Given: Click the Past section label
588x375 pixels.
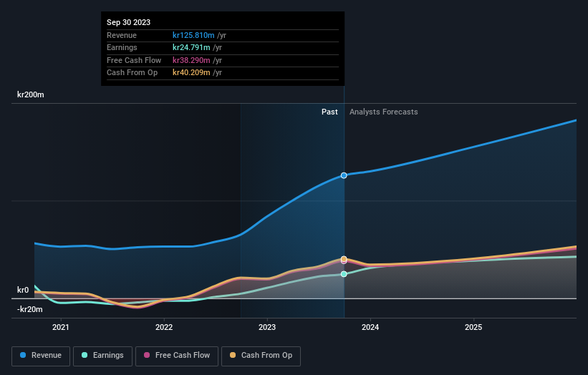Looking at the screenshot, I should point(329,112).
